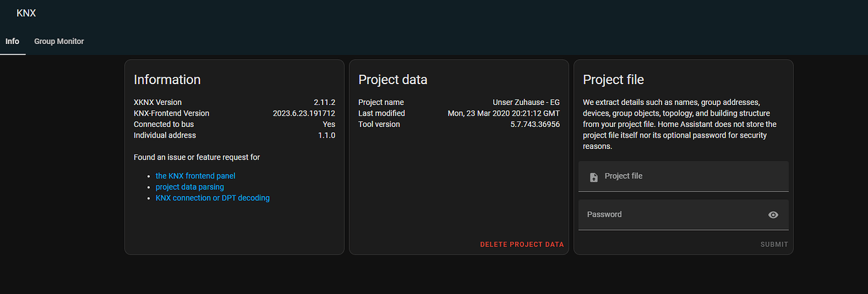Click the individual address value 1.1.0
Image resolution: width=868 pixels, height=294 pixels.
(326, 135)
